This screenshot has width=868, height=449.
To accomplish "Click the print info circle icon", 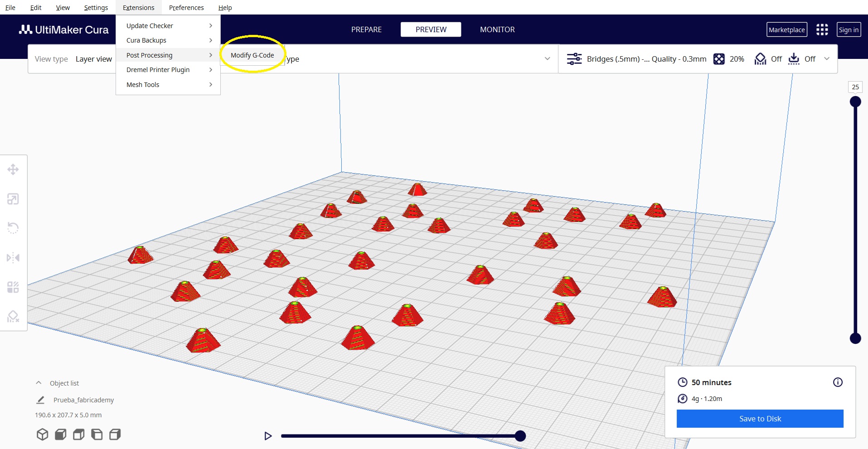I will coord(838,382).
